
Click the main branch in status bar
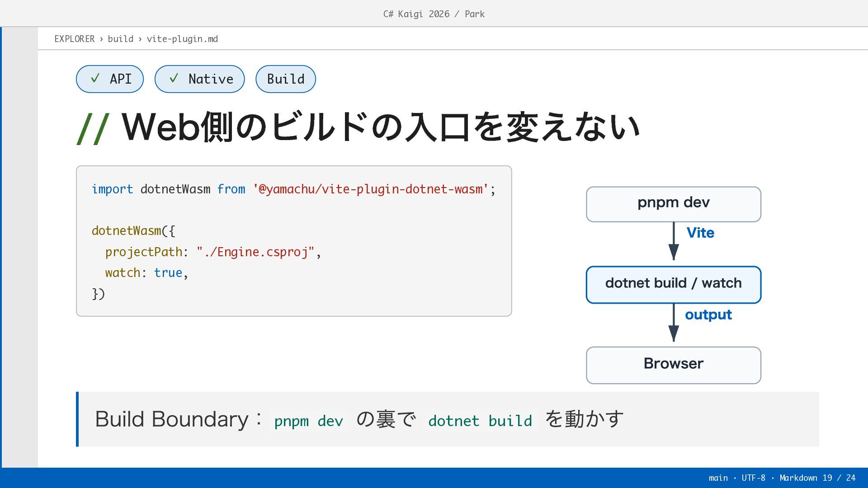pos(718,478)
